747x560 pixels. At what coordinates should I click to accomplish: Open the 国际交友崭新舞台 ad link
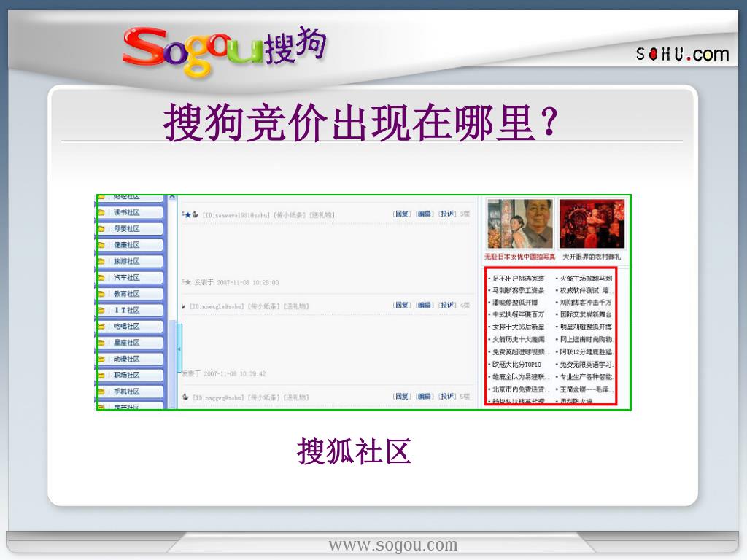pos(586,314)
